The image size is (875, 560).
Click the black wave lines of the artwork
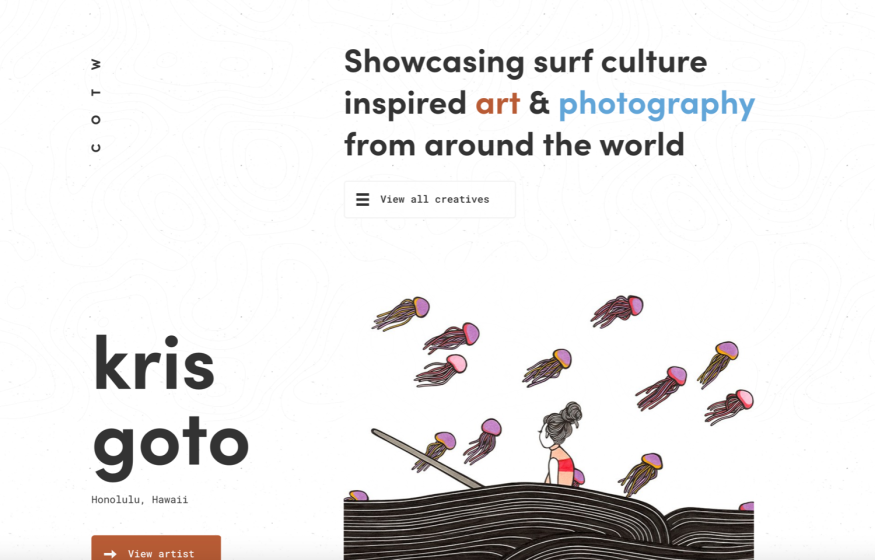pos(549,523)
